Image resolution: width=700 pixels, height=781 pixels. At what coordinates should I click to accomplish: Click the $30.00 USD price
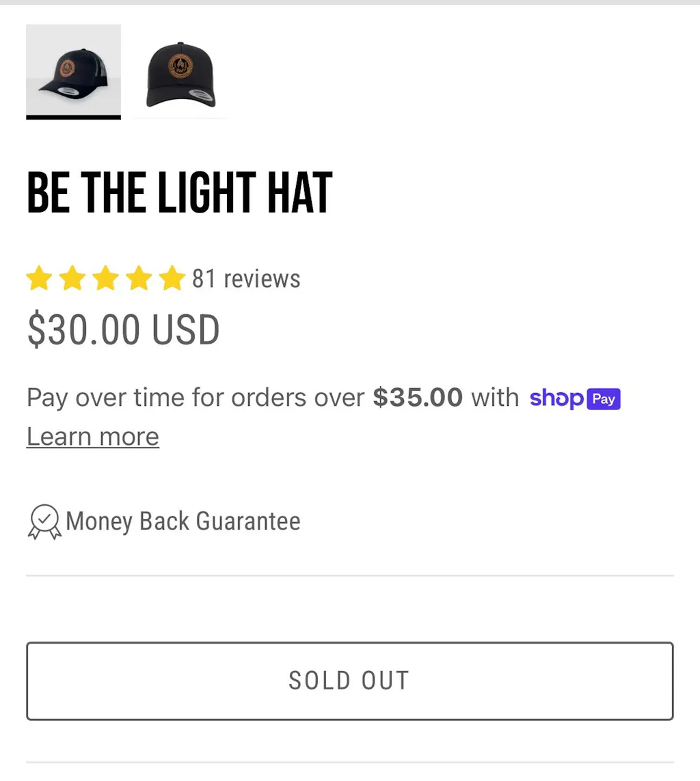click(123, 330)
